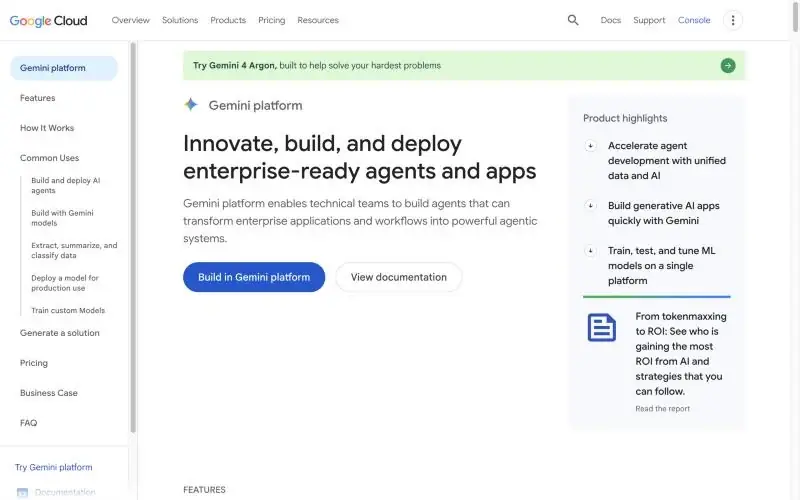800x500 pixels.
Task: Expand "Train, test, and tune ML models" highlight
Action: pos(590,251)
